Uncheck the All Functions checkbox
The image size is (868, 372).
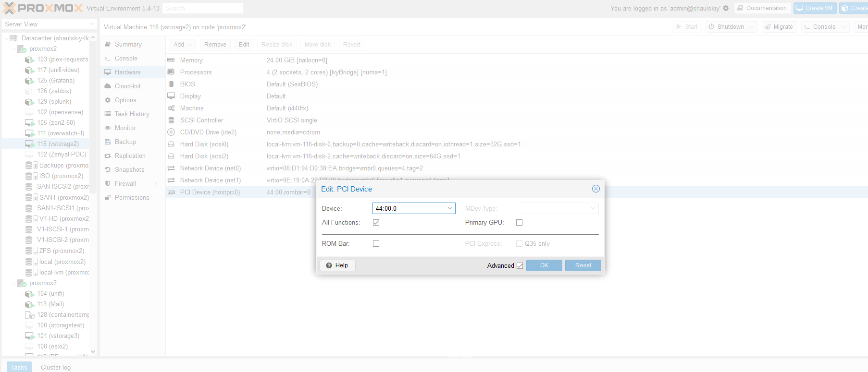(376, 223)
